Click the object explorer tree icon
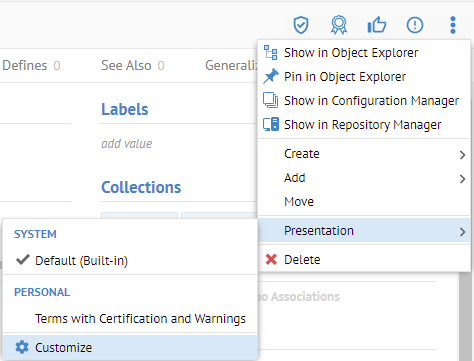Image resolution: width=474 pixels, height=361 pixels. [x=270, y=53]
